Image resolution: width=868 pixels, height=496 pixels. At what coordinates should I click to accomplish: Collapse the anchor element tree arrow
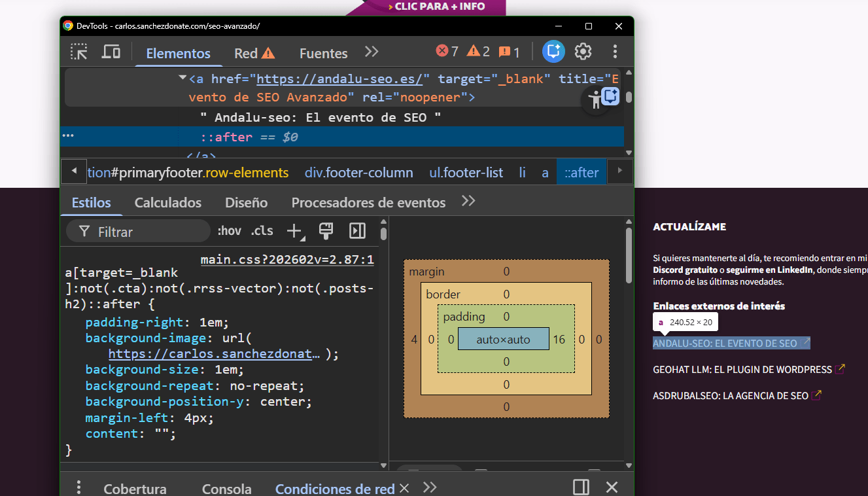(182, 78)
